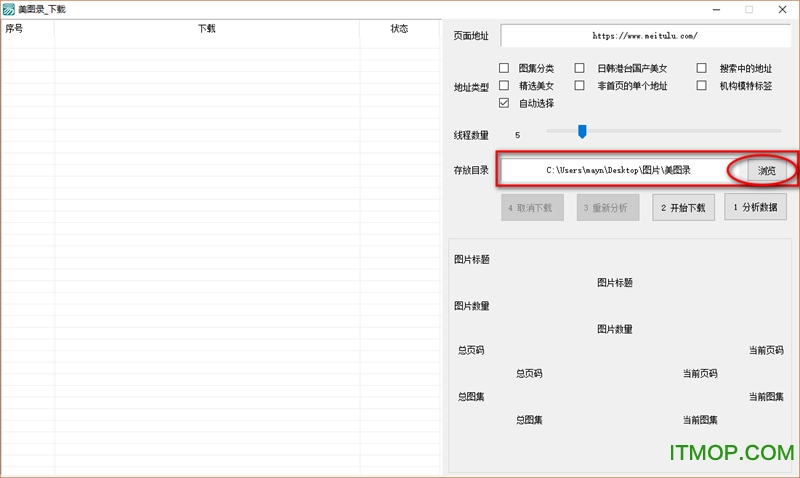Uncheck the 自动选择 checkbox
800x478 pixels.
click(x=504, y=103)
